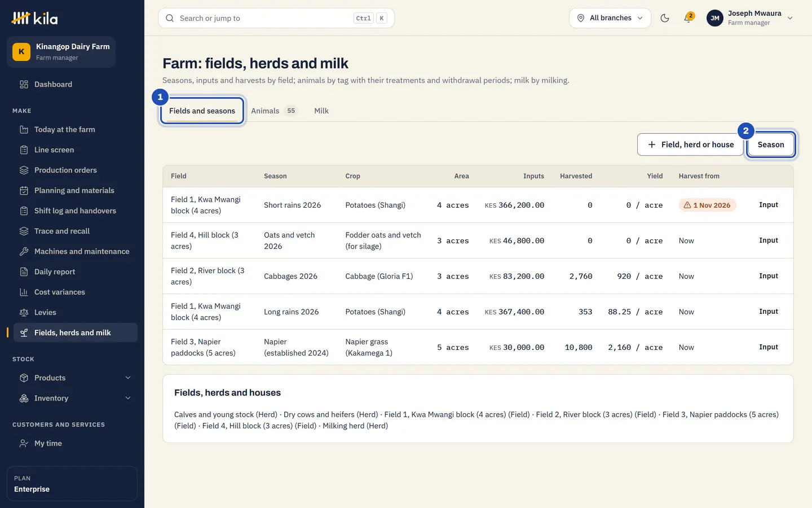Click Input for Long rains 2026

[769, 312]
